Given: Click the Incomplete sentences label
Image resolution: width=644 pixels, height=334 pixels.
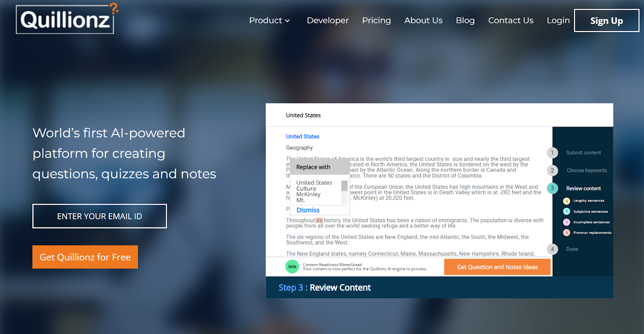Looking at the screenshot, I should point(591,222).
